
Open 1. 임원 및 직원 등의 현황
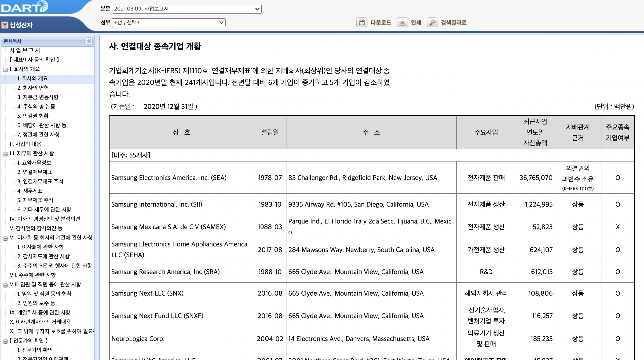pyautogui.click(x=44, y=294)
